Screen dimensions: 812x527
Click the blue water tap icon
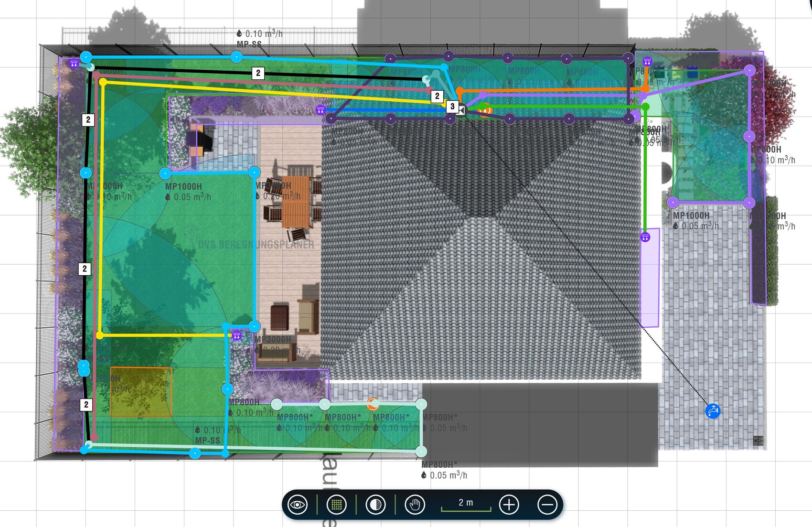[x=713, y=411]
